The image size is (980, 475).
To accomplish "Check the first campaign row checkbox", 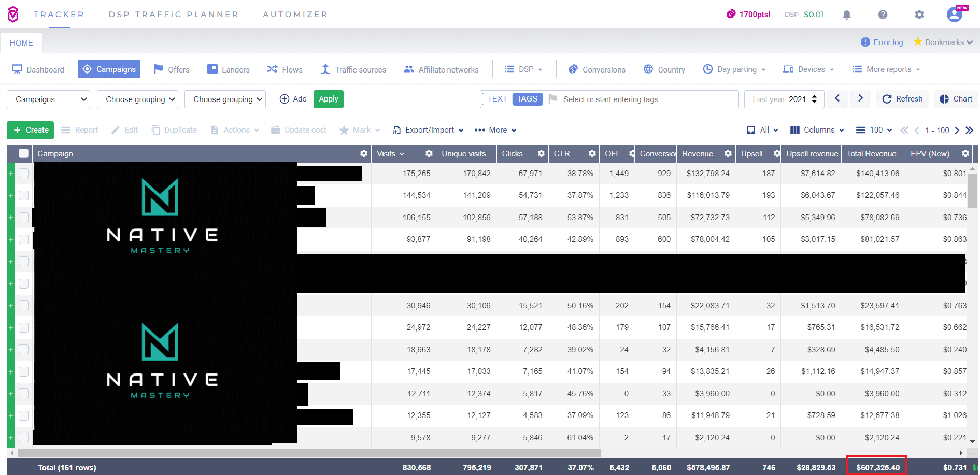I will [x=23, y=174].
